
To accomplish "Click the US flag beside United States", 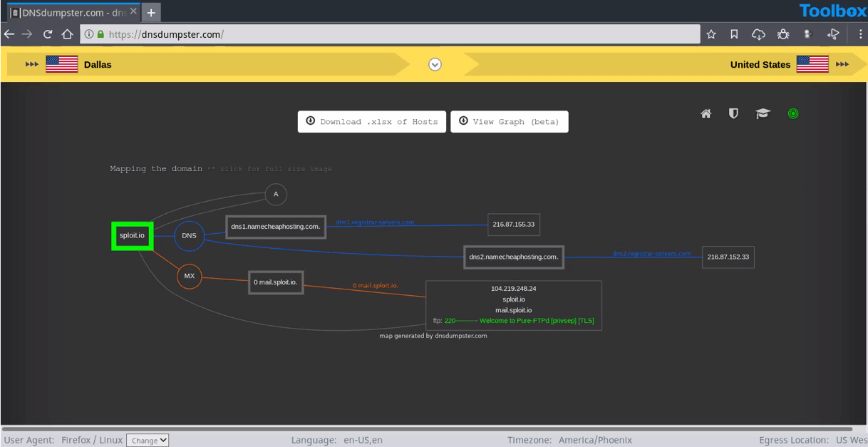I will click(x=812, y=64).
